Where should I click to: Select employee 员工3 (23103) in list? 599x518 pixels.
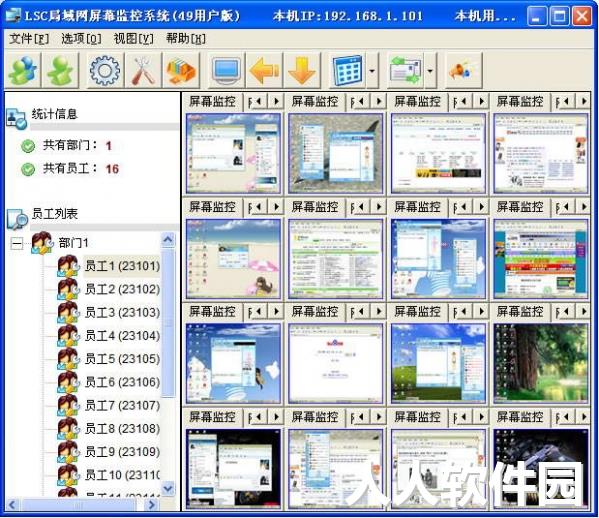(x=122, y=312)
